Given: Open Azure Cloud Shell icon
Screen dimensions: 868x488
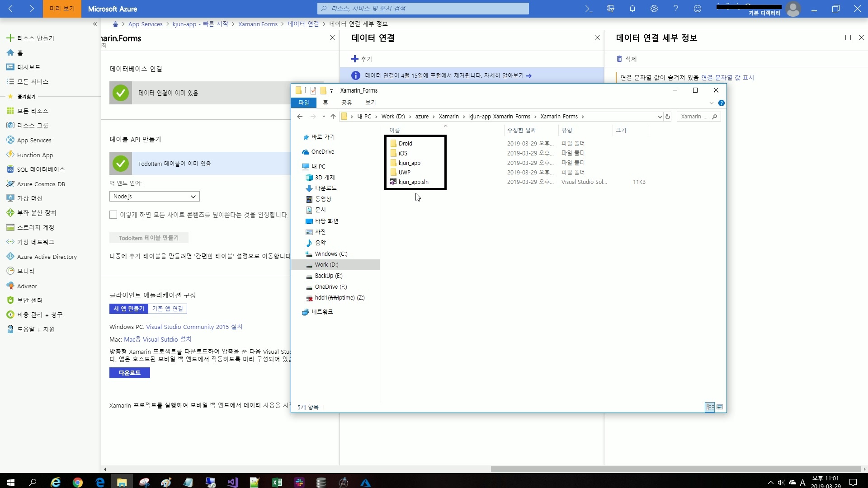Looking at the screenshot, I should (x=589, y=9).
